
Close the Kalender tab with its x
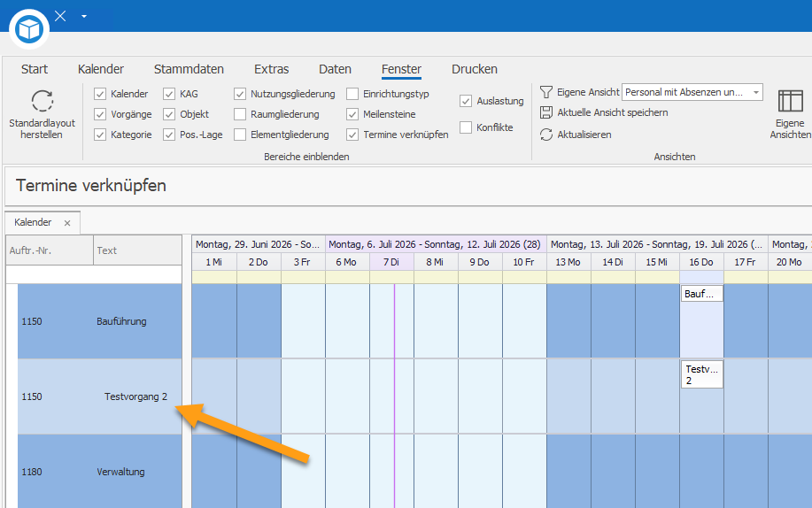point(67,223)
